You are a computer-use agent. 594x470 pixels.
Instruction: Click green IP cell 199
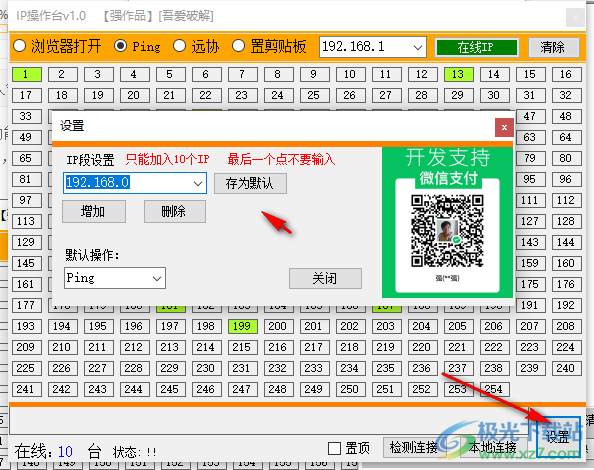242,326
